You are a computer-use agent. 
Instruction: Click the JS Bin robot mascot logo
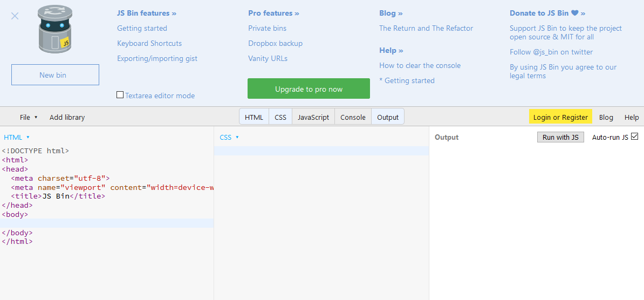tap(55, 30)
